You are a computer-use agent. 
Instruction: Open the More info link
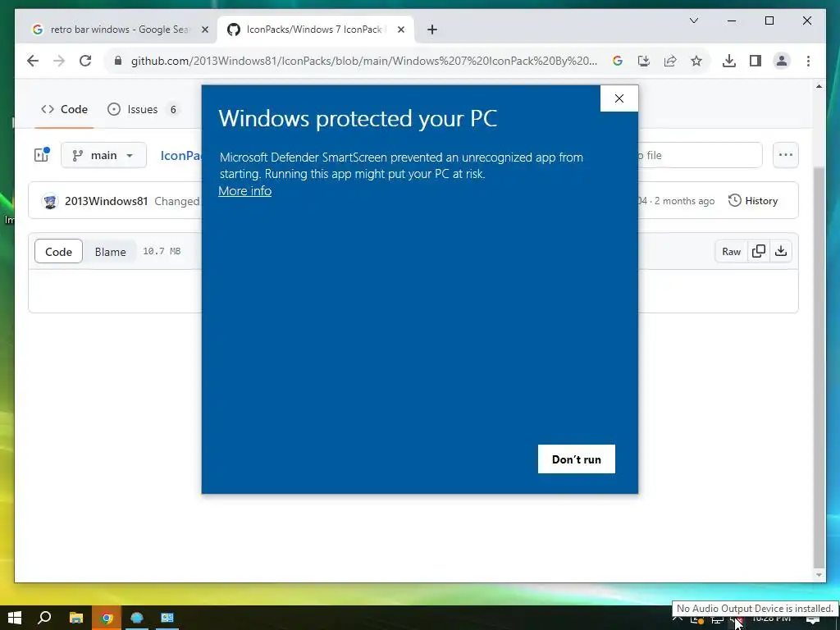pos(244,190)
